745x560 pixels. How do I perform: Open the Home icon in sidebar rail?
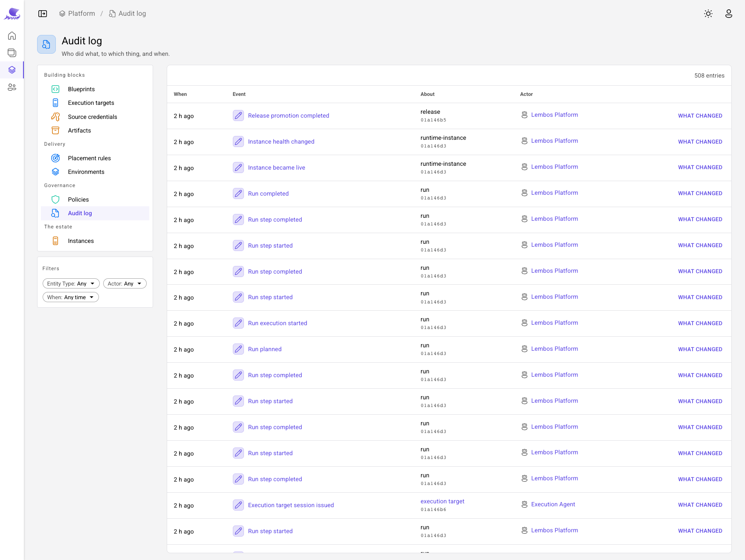(x=12, y=35)
